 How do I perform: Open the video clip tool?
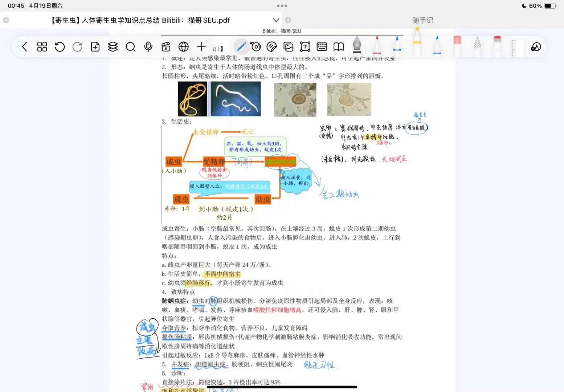(166, 47)
